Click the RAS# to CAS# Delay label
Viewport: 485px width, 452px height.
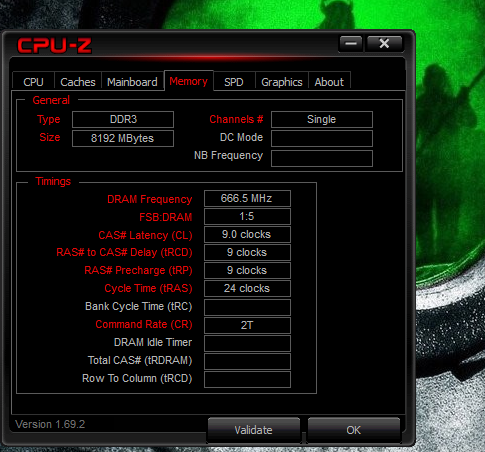(x=124, y=252)
